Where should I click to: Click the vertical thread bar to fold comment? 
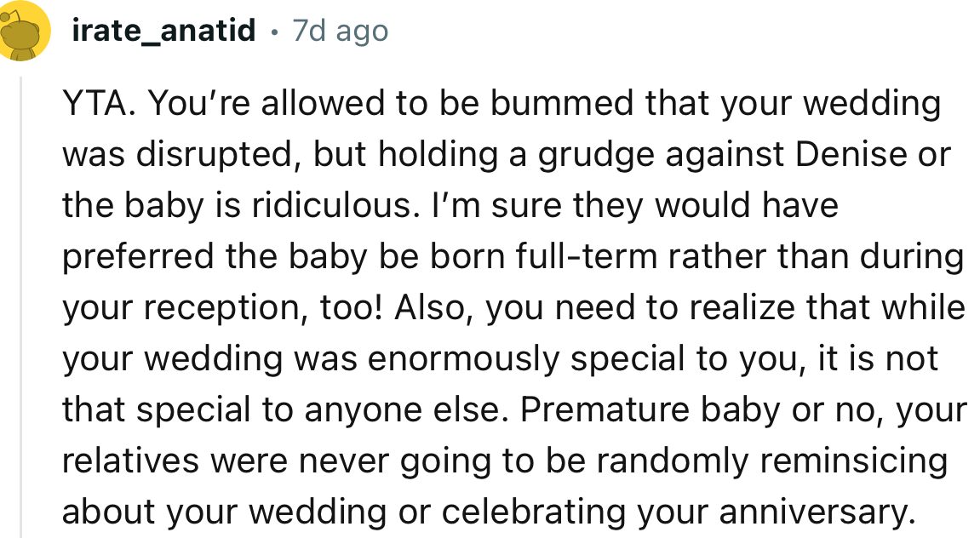(20, 298)
